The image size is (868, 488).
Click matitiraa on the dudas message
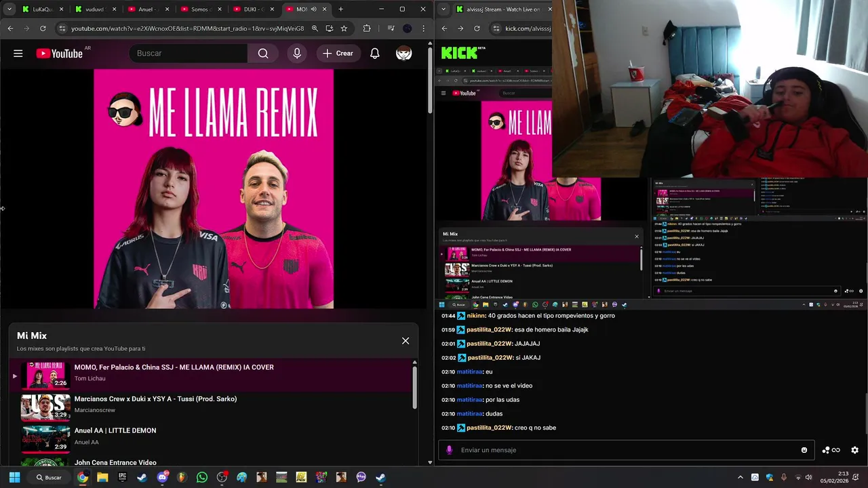(469, 413)
